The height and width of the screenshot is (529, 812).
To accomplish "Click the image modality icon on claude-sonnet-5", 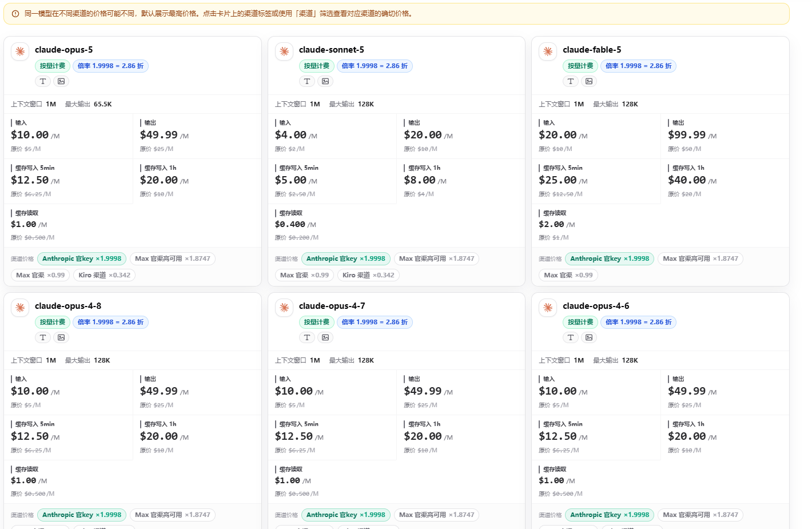I will (325, 81).
